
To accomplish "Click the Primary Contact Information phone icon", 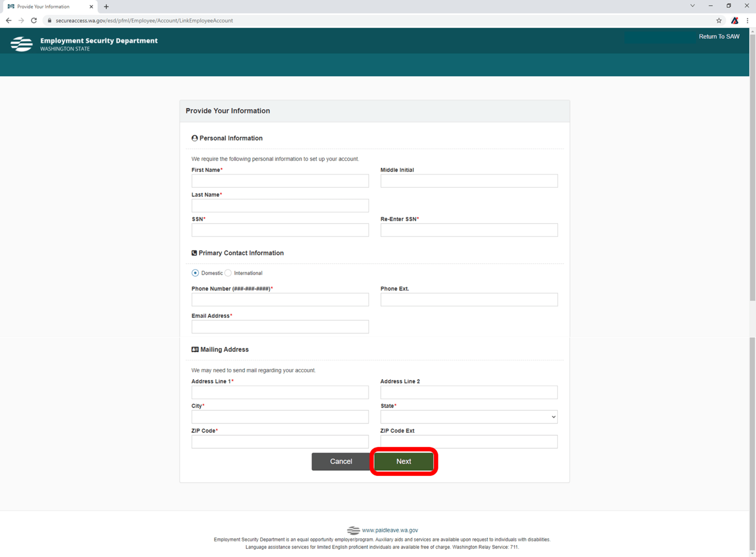I will coord(194,253).
